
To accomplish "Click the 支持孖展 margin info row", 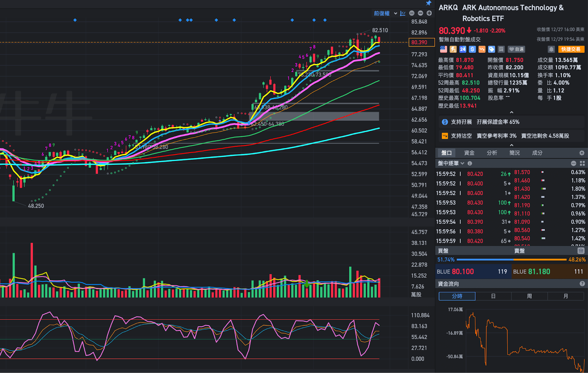I will tap(511, 122).
